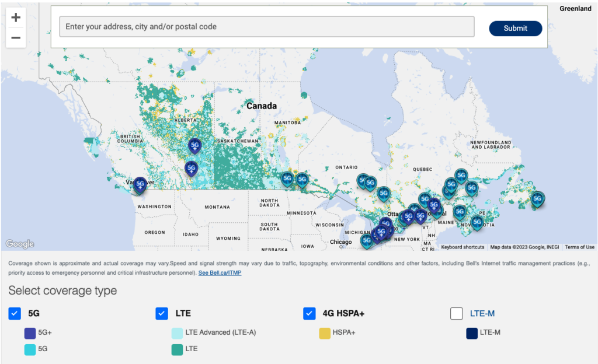
Task: Select the 5G marker in Newfoundland
Action: [x=537, y=199]
